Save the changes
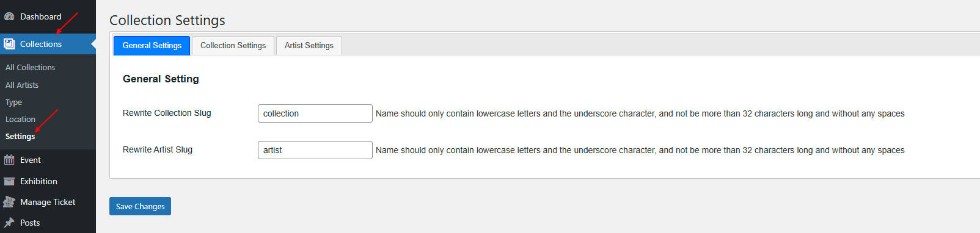This screenshot has height=233, width=980. (140, 206)
